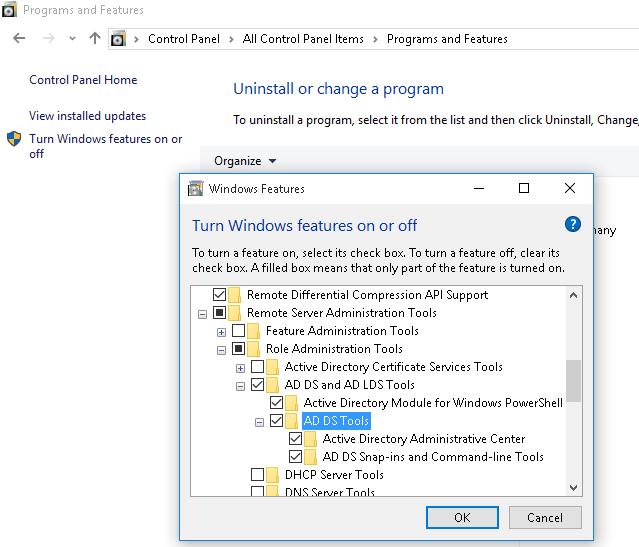Open the recent locations dropdown chevron

(x=72, y=39)
